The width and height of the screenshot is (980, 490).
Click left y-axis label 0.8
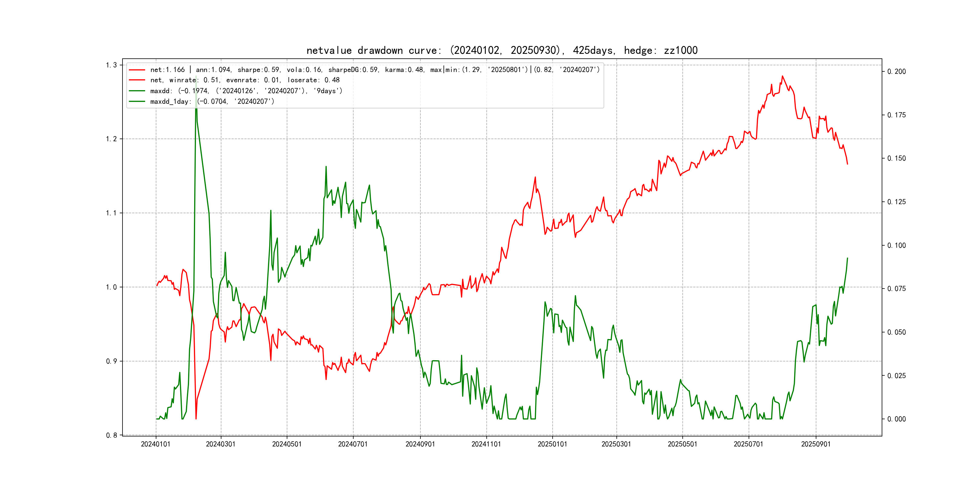[111, 435]
